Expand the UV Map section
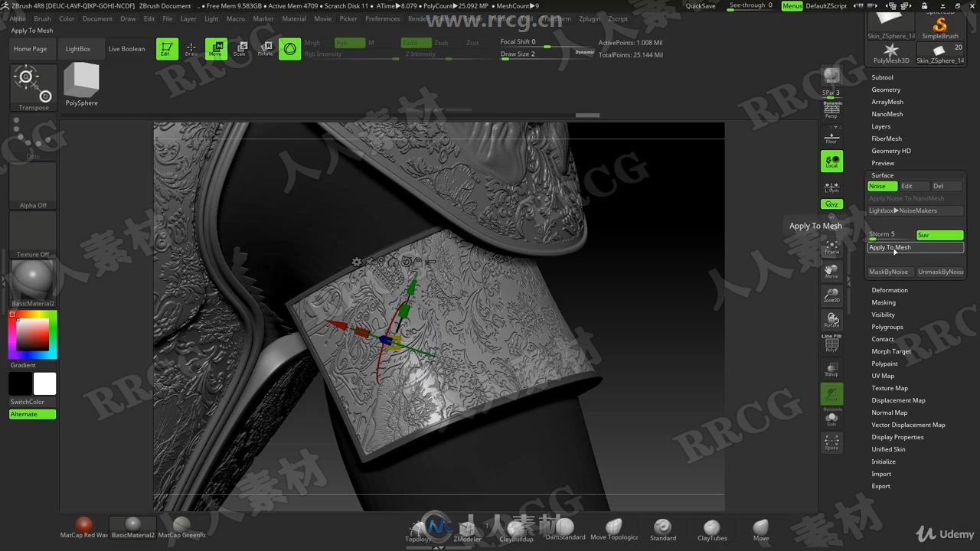 [883, 376]
